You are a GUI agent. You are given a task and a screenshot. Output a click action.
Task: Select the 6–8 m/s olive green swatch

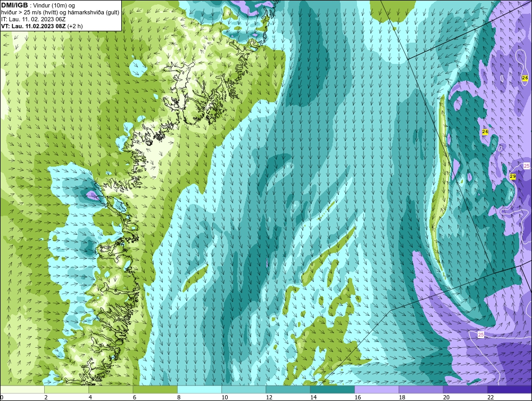click(155, 389)
